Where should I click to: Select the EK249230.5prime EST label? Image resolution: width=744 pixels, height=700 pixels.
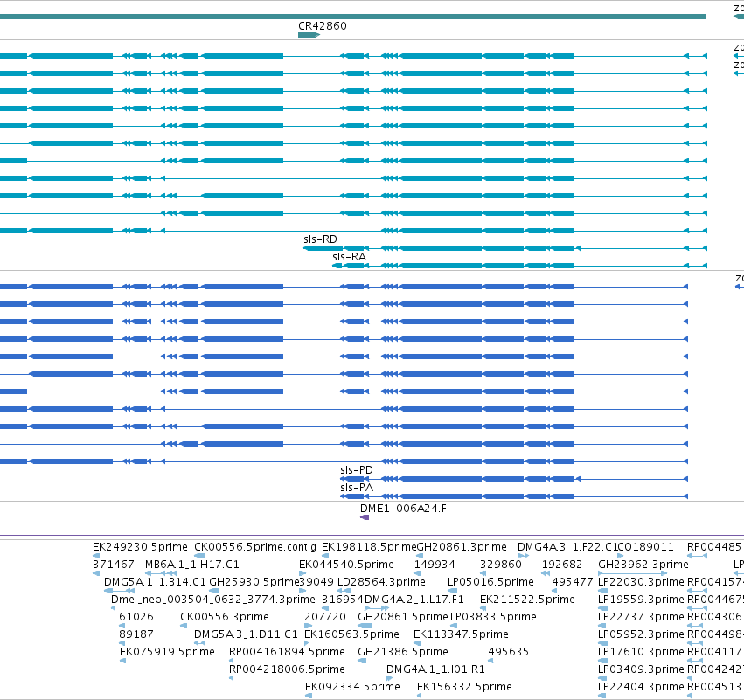[x=140, y=547]
